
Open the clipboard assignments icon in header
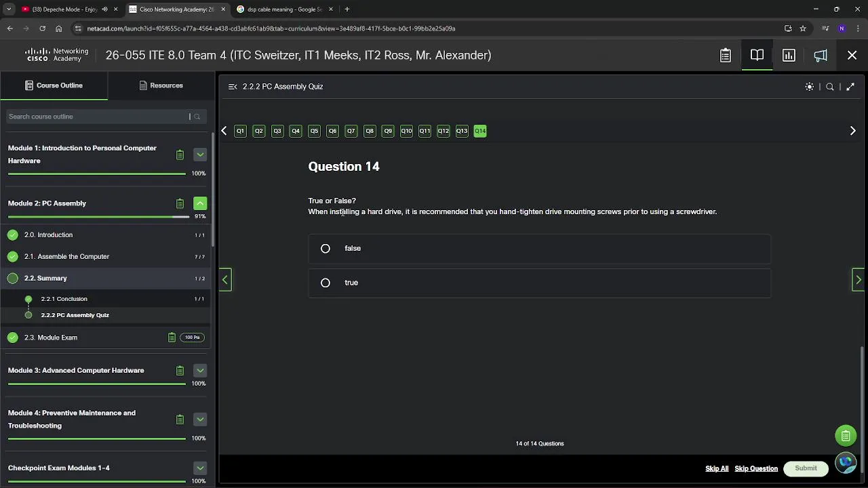coord(726,56)
